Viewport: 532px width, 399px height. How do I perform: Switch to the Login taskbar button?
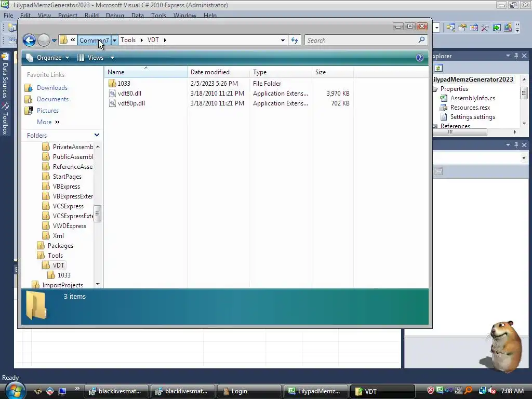tap(249, 391)
